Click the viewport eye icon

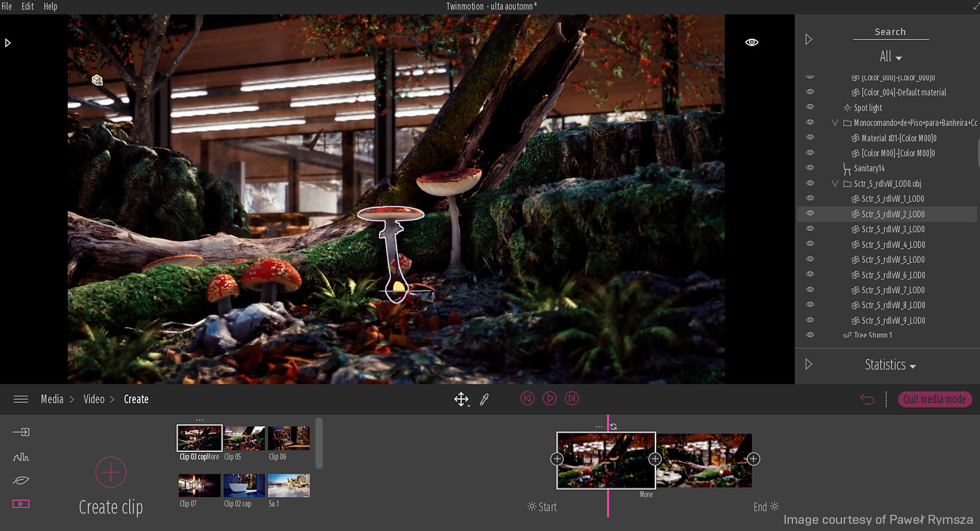pyautogui.click(x=752, y=42)
